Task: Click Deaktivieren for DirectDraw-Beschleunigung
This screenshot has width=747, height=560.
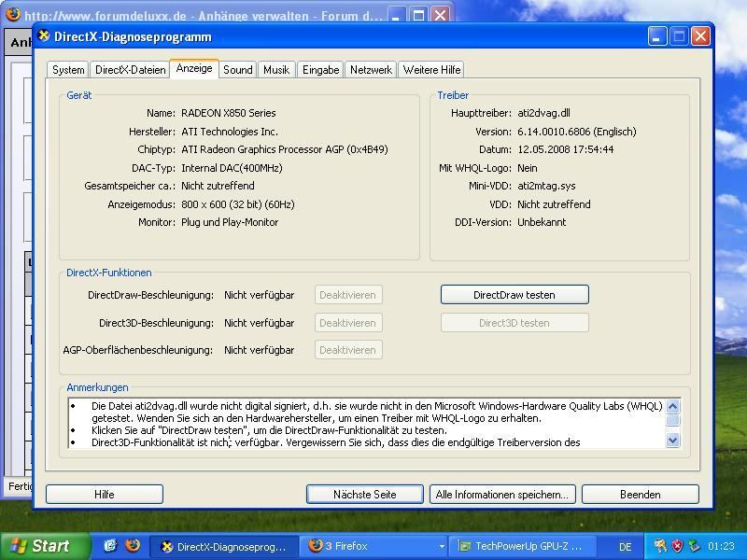Action: [348, 295]
